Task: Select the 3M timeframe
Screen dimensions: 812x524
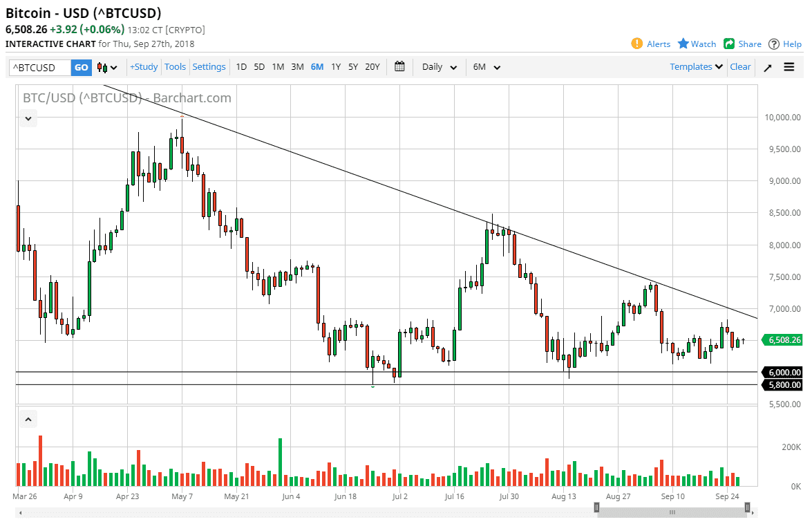Action: pos(297,66)
